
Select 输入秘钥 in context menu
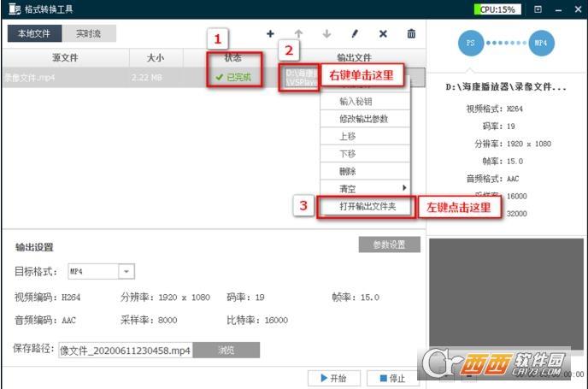click(365, 101)
